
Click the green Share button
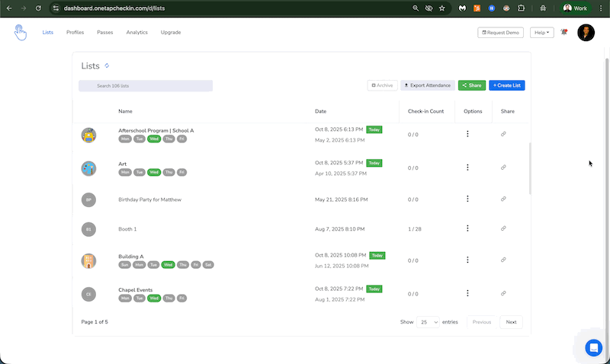(x=471, y=85)
